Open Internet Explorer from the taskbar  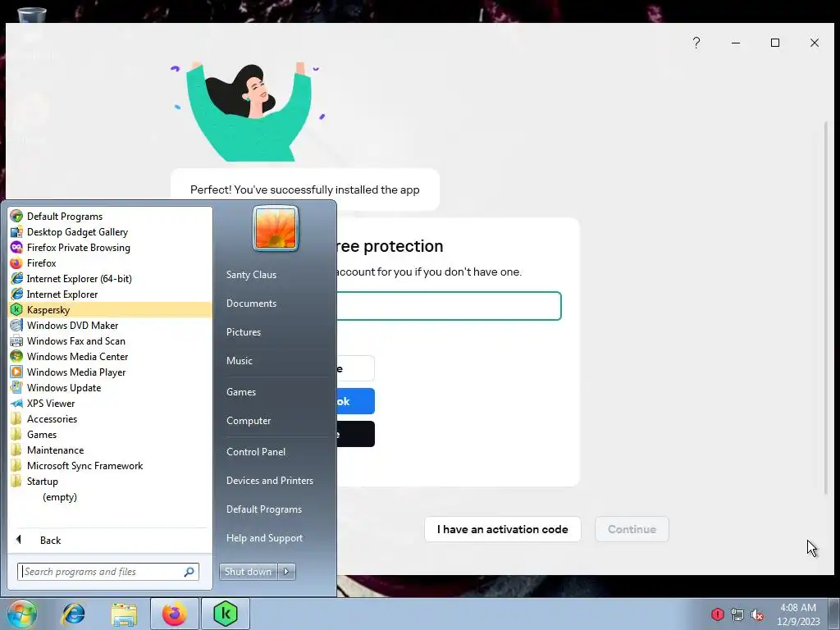coord(73,614)
